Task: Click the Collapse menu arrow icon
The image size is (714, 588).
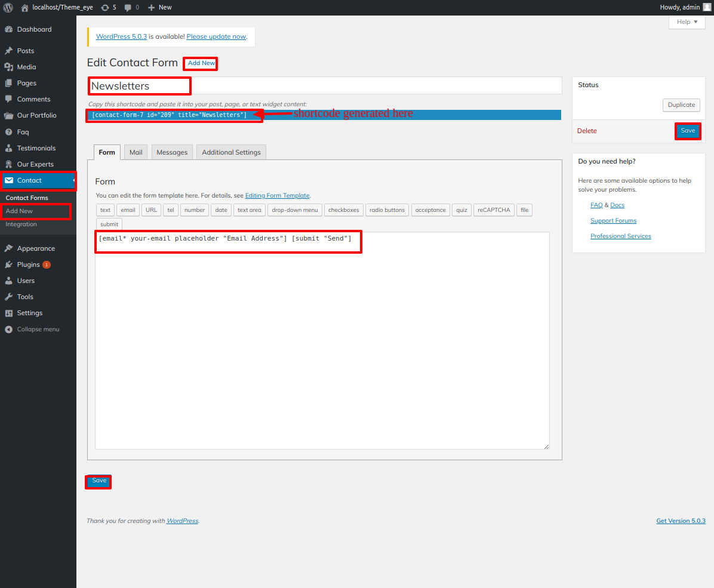Action: (x=8, y=330)
